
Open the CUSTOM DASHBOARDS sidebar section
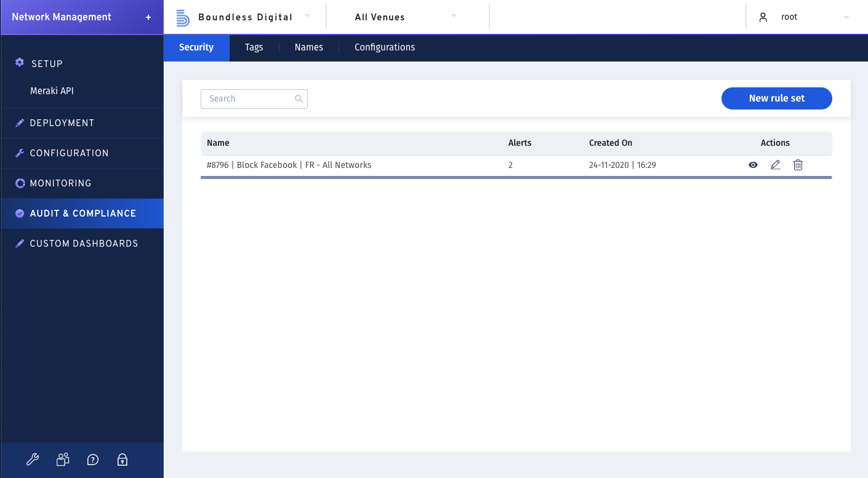pos(82,244)
